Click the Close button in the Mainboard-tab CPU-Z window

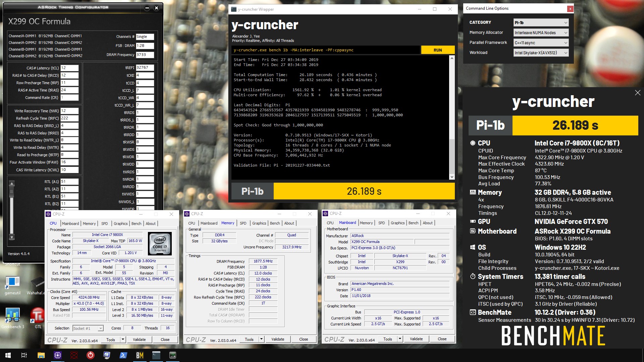point(442,339)
